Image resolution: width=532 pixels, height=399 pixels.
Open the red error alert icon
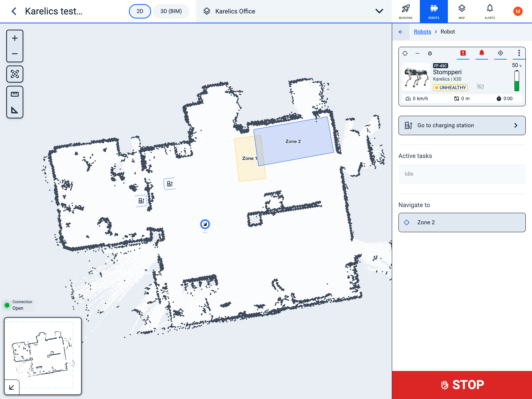463,53
